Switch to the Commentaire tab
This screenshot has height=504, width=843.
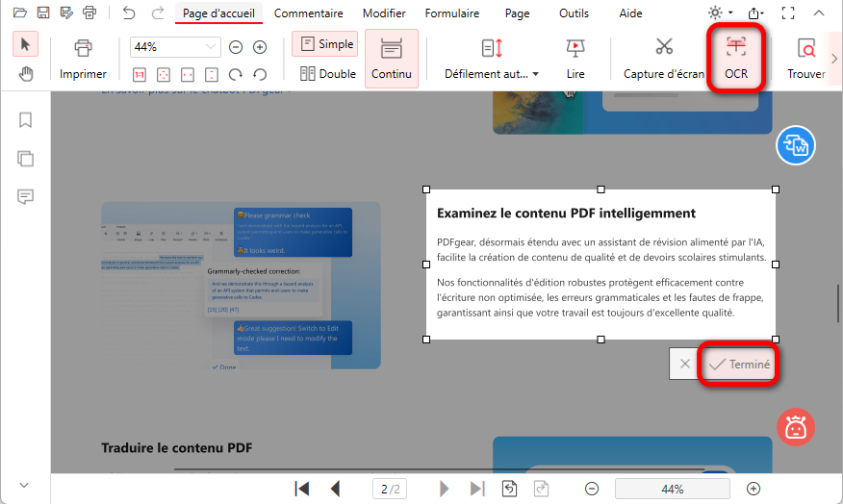click(x=309, y=13)
